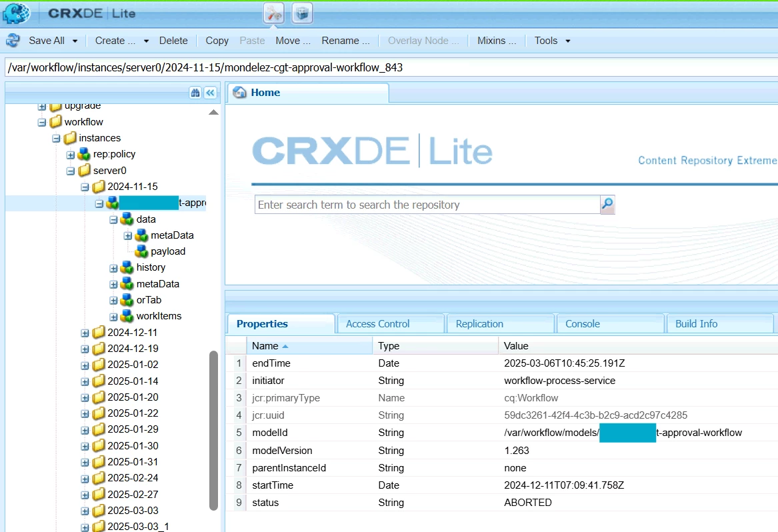Open the package manager box icon
This screenshot has width=778, height=532.
tap(302, 13)
